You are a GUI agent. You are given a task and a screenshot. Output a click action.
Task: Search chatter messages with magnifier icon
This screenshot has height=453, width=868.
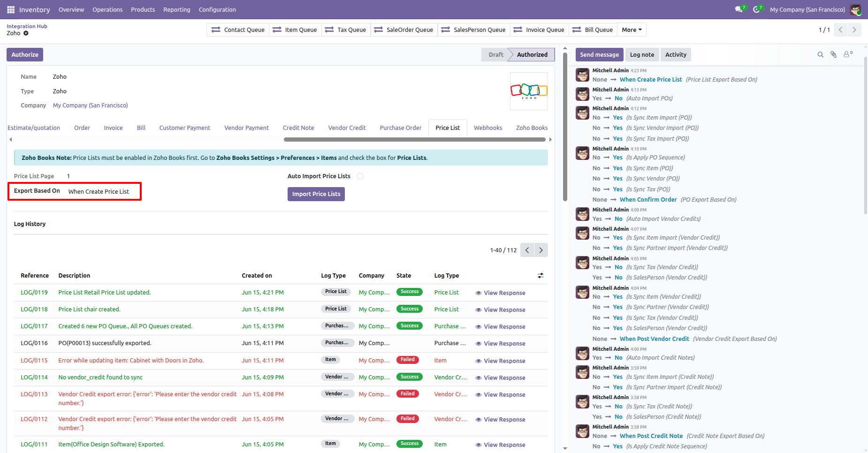(821, 54)
